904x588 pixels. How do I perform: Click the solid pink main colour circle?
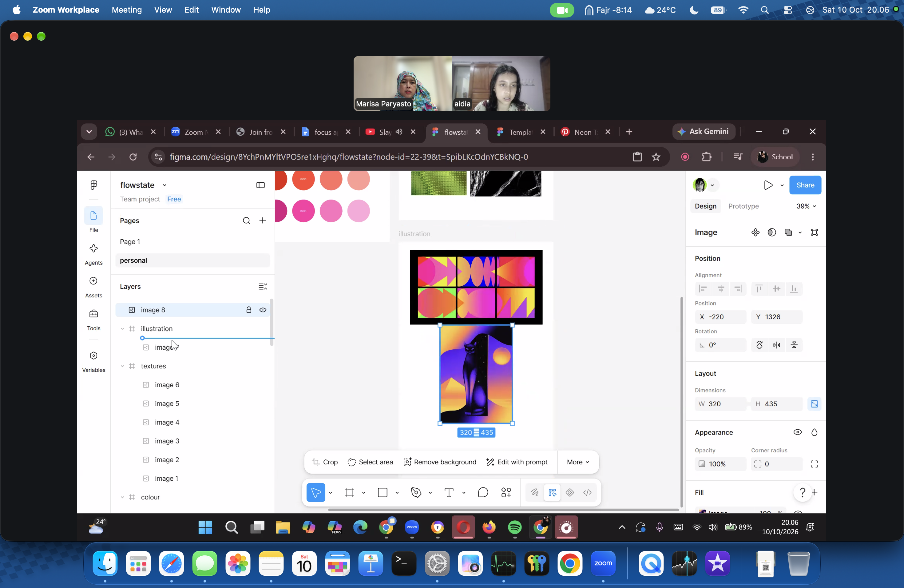(303, 211)
